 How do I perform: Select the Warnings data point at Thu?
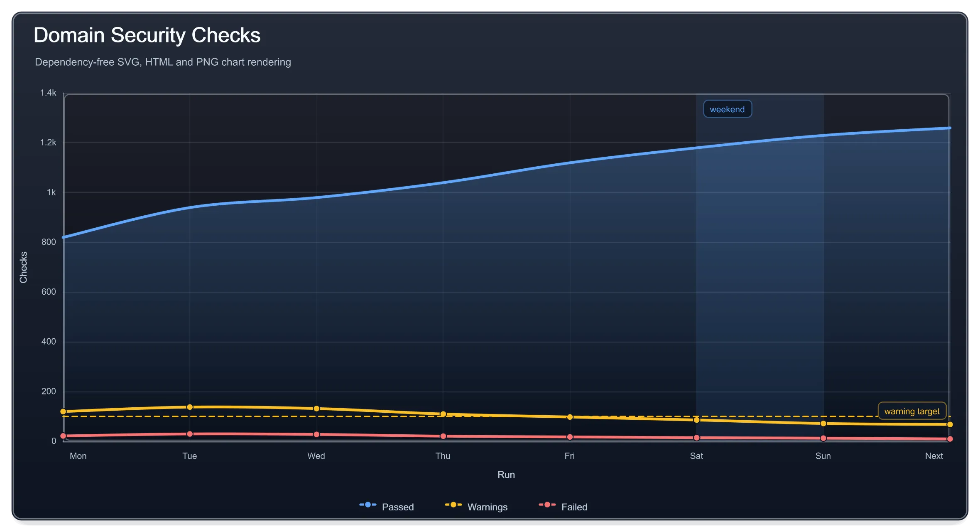[x=443, y=414]
